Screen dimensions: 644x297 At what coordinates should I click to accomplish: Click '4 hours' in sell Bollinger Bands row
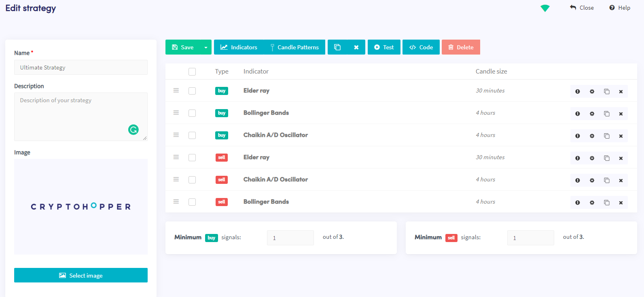click(x=485, y=202)
